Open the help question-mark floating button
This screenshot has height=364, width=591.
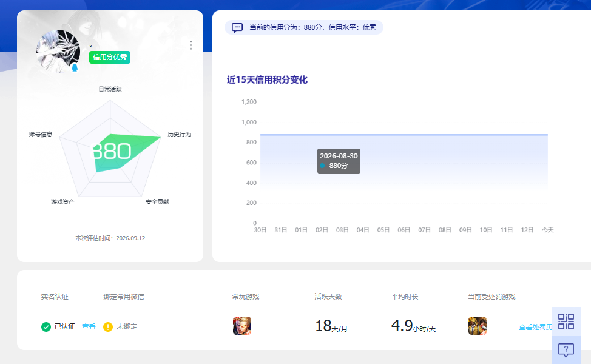(566, 350)
